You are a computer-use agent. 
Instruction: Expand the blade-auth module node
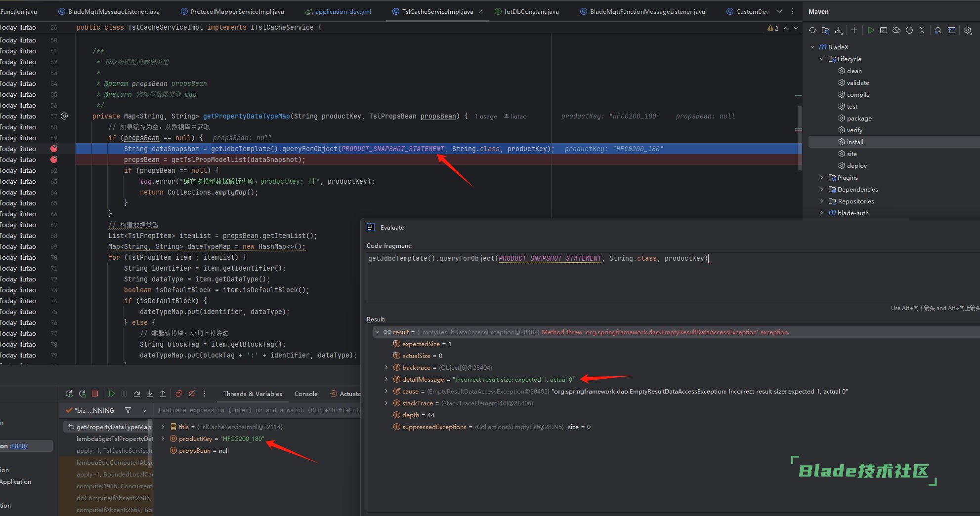822,213
